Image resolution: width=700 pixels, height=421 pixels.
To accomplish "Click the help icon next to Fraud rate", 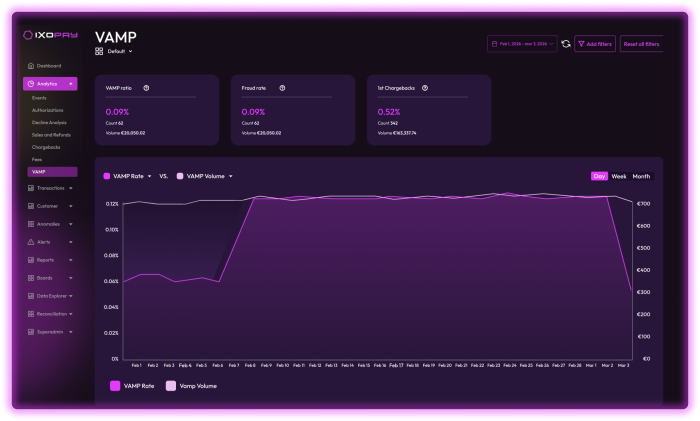I will pos(282,88).
